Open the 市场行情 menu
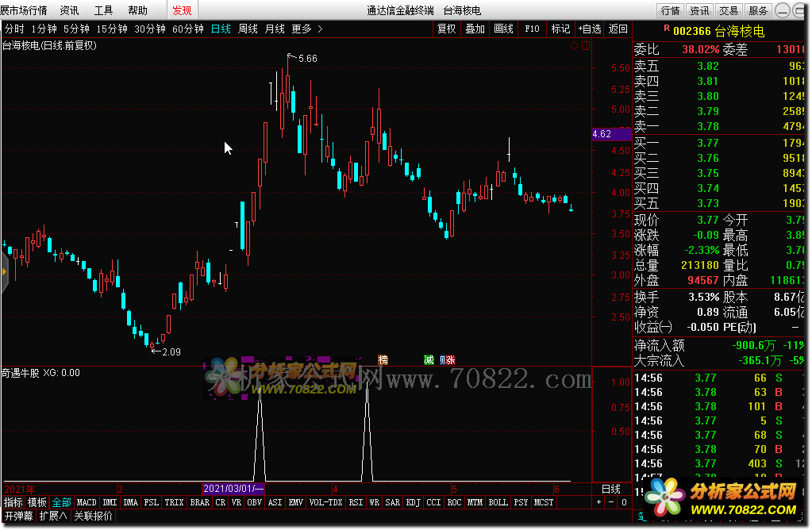This screenshot has width=812, height=530. 24,10
